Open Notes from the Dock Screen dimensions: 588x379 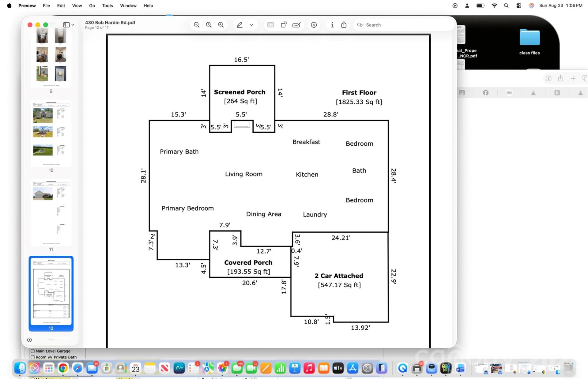pos(150,368)
